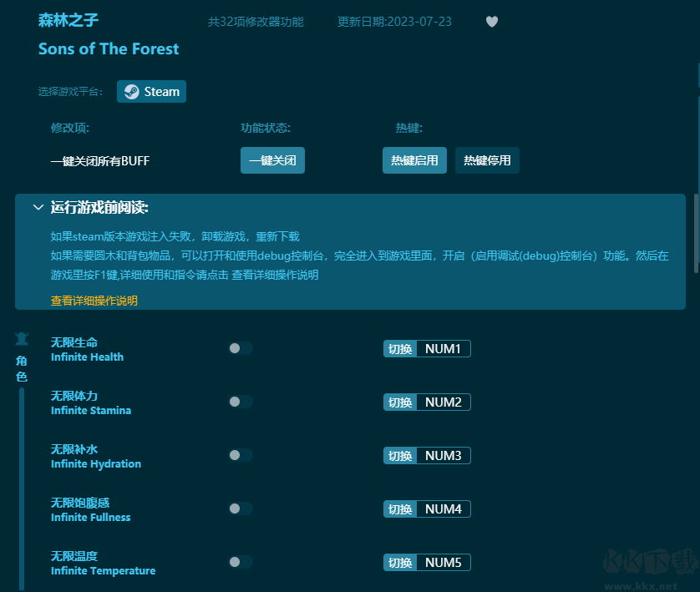Click the Infinite Fullness label
The width and height of the screenshot is (700, 592).
90,518
